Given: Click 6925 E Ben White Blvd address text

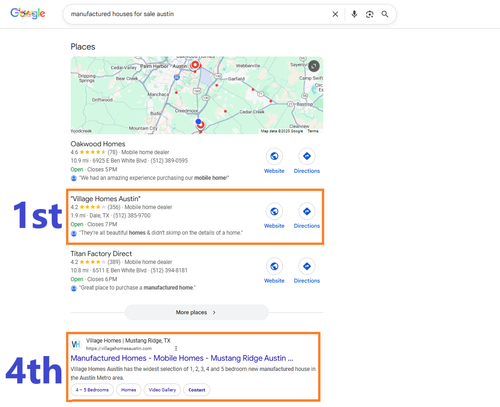Looking at the screenshot, I should pos(119,161).
